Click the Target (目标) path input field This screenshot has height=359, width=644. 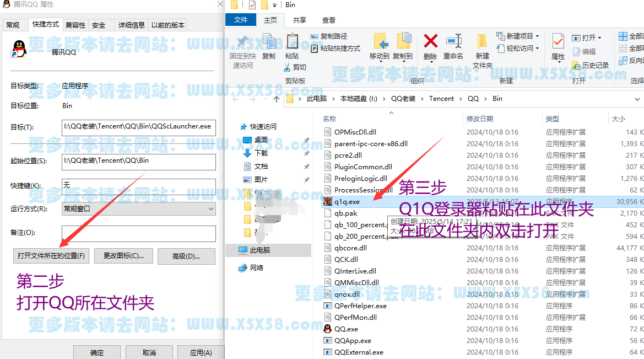coord(138,127)
